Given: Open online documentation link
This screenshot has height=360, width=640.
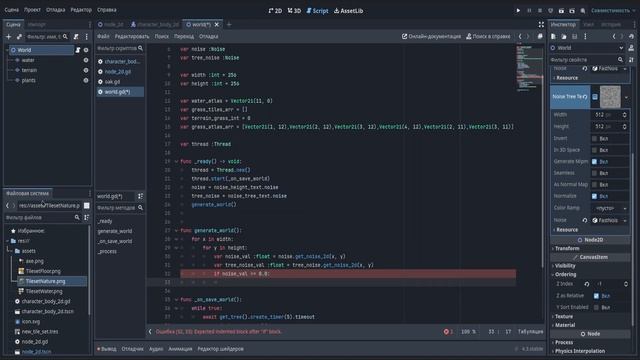Looking at the screenshot, I should 431,36.
